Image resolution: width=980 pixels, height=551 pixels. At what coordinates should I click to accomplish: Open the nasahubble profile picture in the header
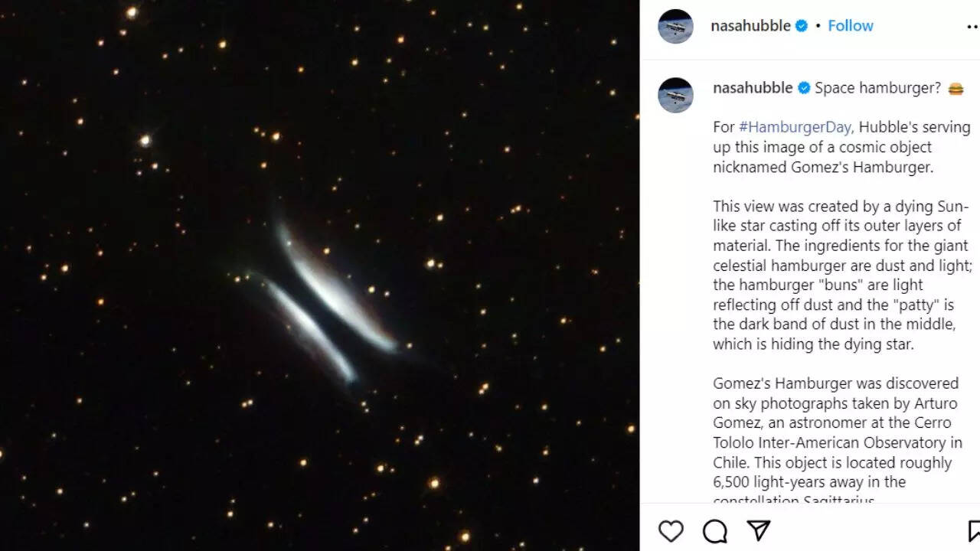point(675,27)
